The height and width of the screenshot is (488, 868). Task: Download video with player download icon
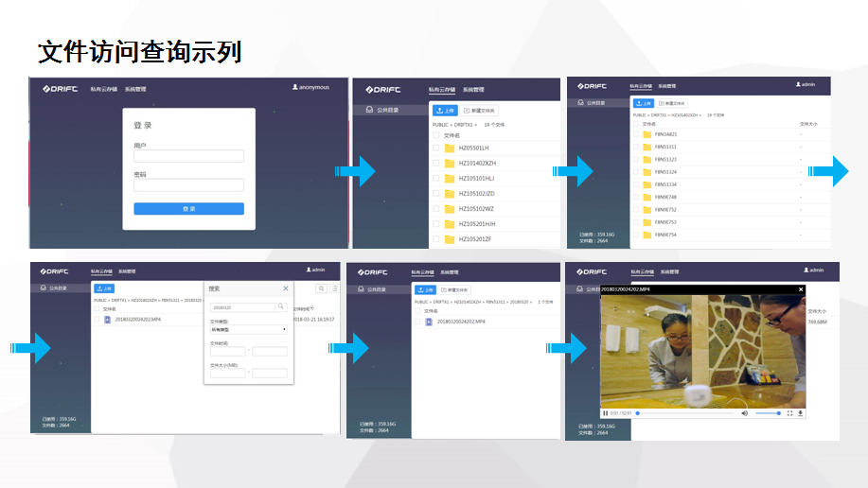coord(800,413)
